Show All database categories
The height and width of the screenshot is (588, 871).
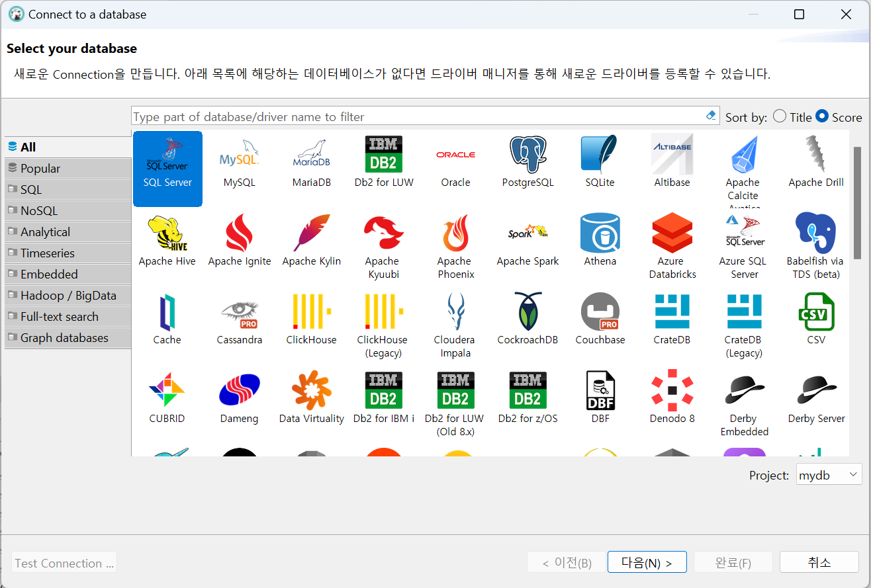[x=68, y=147]
